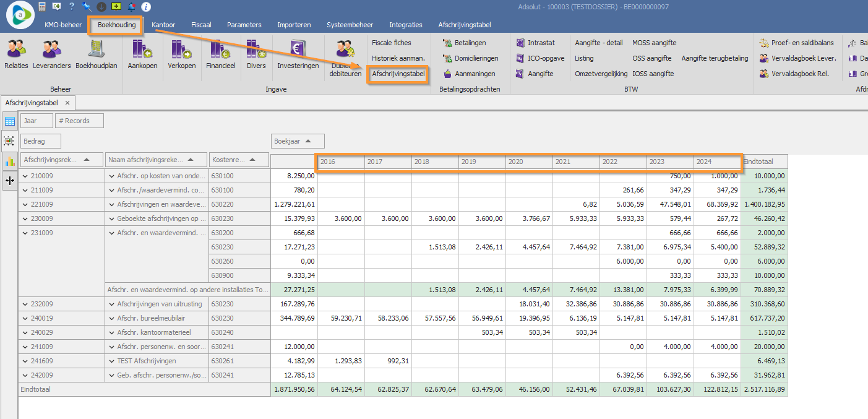The height and width of the screenshot is (419, 868).
Task: Collapse row 231009 in the pivot
Action: coord(25,233)
